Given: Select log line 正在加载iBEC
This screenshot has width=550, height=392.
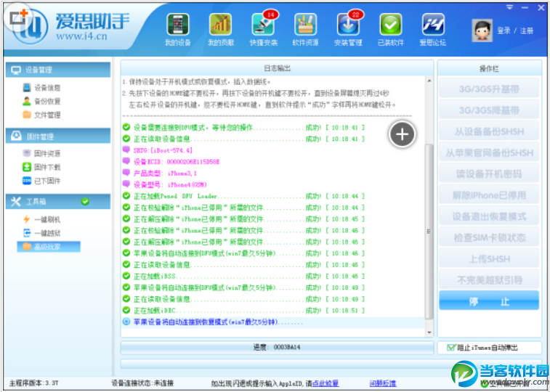Looking at the screenshot, I should pos(244,311).
